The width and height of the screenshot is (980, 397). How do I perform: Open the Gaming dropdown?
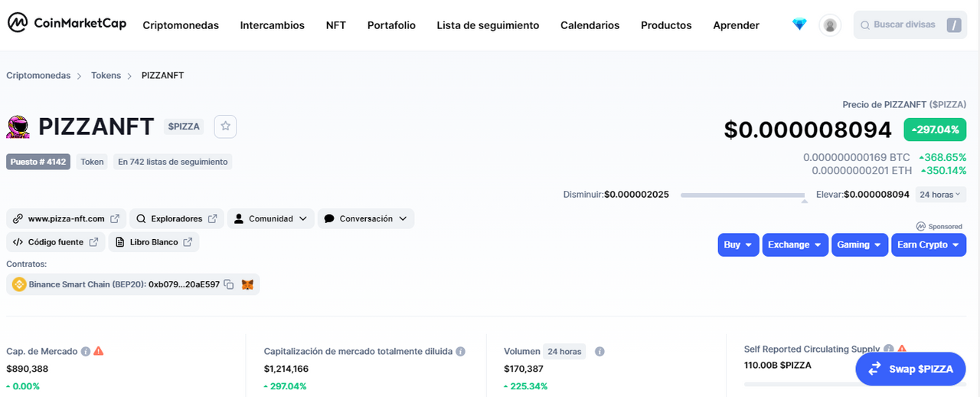click(x=859, y=244)
